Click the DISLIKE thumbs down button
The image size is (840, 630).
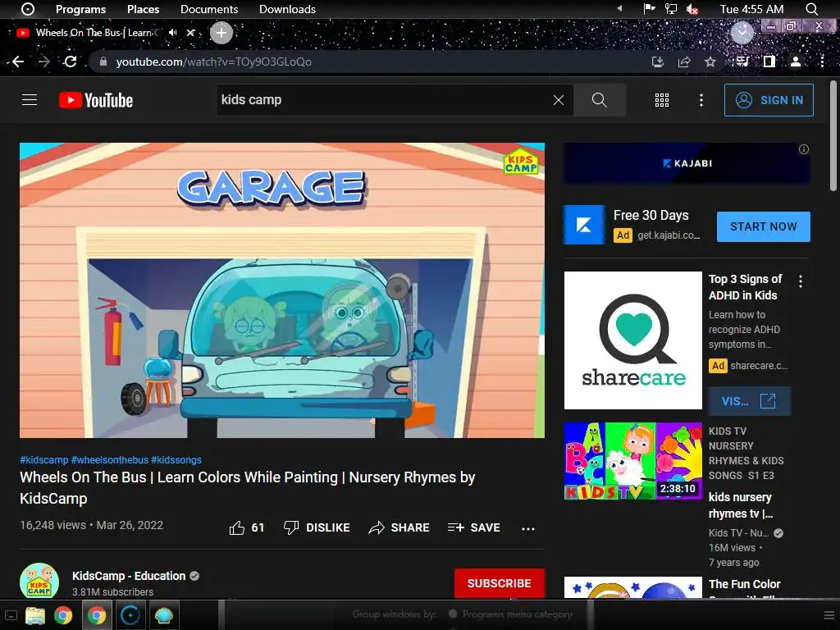[x=317, y=527]
